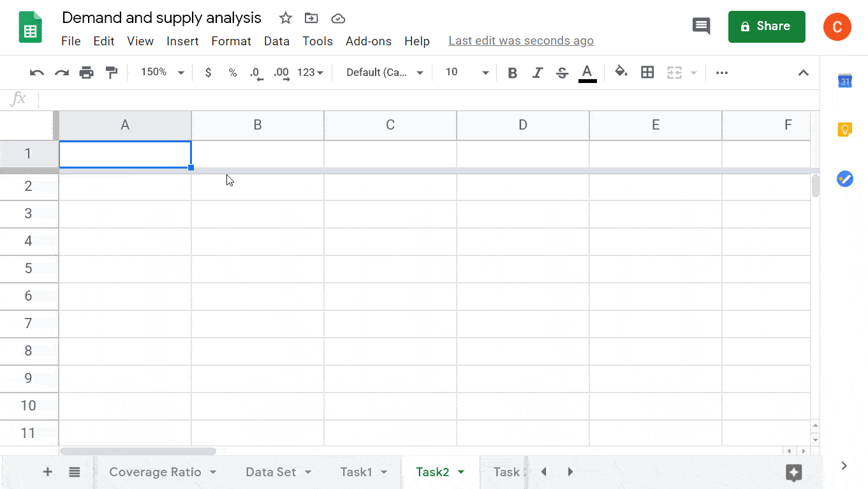This screenshot has width=868, height=489.
Task: Select column C header
Action: (x=390, y=125)
